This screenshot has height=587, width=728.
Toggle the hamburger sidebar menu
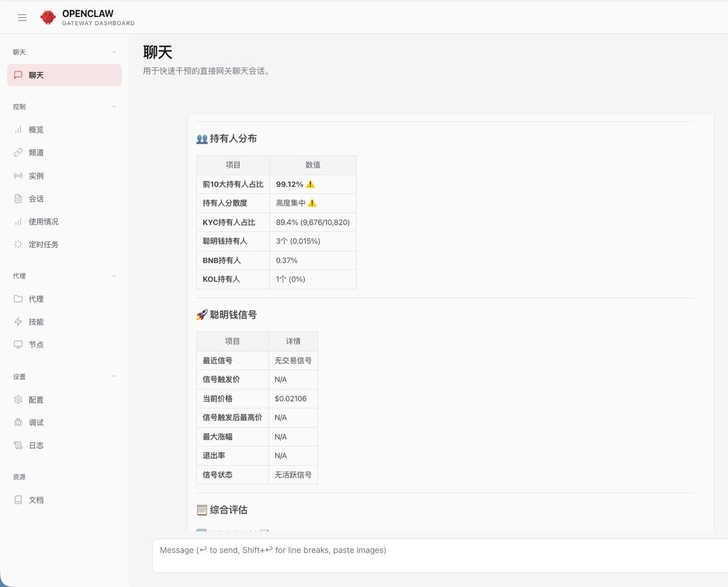tap(22, 18)
